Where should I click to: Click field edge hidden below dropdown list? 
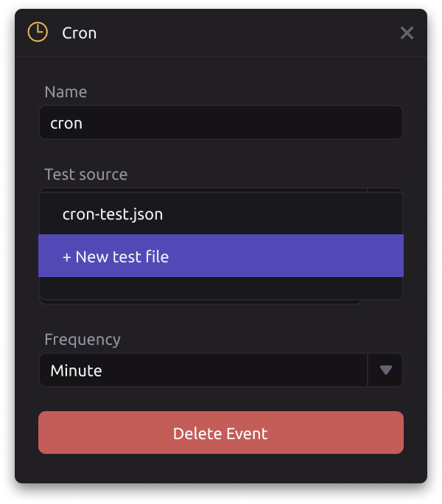click(200, 302)
